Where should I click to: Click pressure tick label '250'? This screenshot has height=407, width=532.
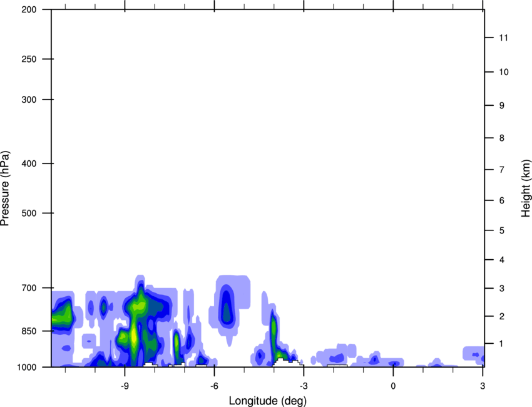pyautogui.click(x=29, y=59)
